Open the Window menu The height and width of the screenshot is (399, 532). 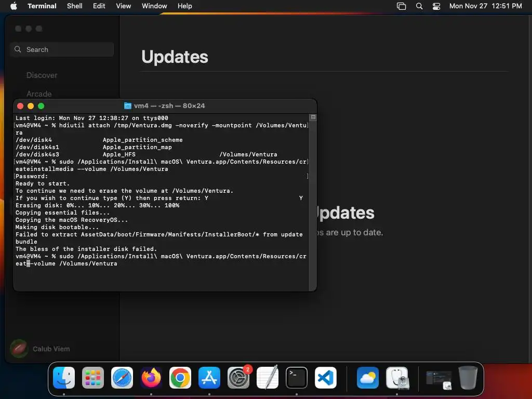(x=154, y=6)
